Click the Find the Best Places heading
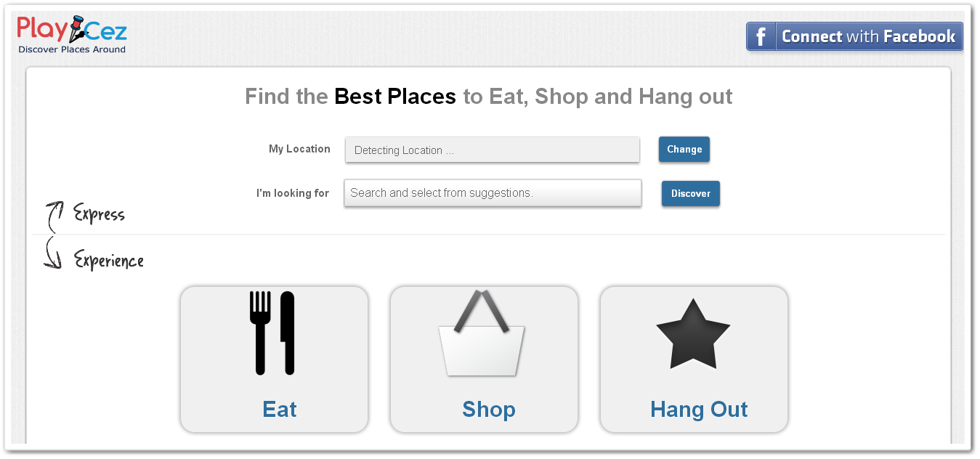 pos(489,97)
